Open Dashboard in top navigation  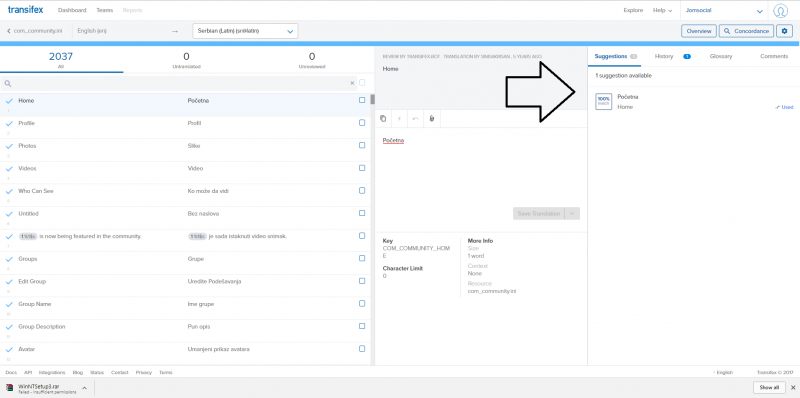[x=72, y=10]
